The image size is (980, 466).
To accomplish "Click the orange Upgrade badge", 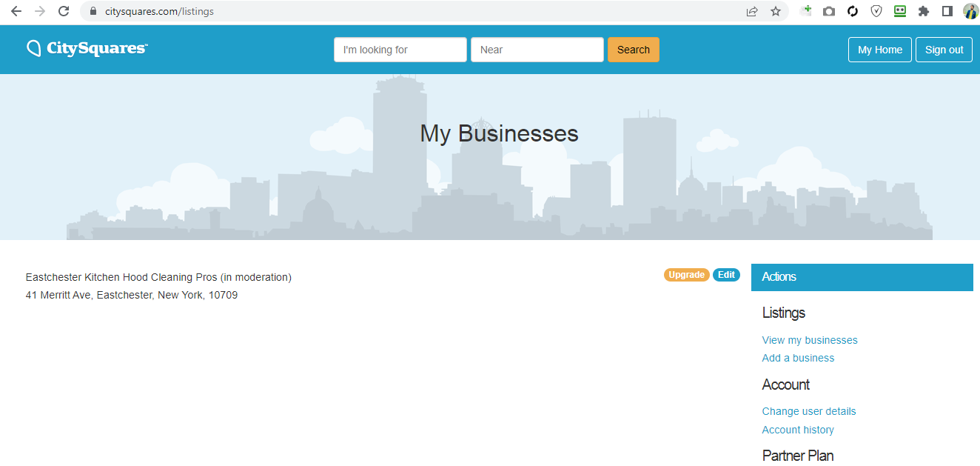I will (687, 275).
